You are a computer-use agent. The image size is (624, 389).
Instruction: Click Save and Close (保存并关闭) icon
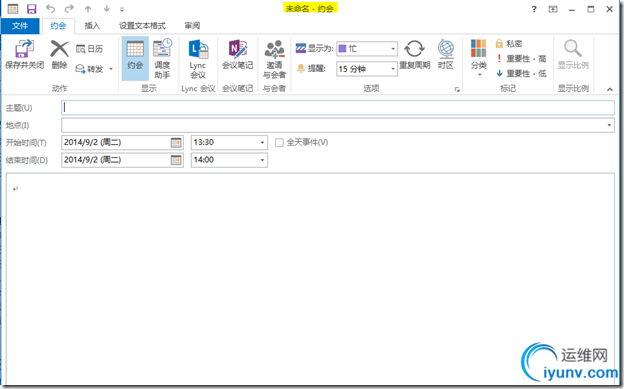point(24,49)
